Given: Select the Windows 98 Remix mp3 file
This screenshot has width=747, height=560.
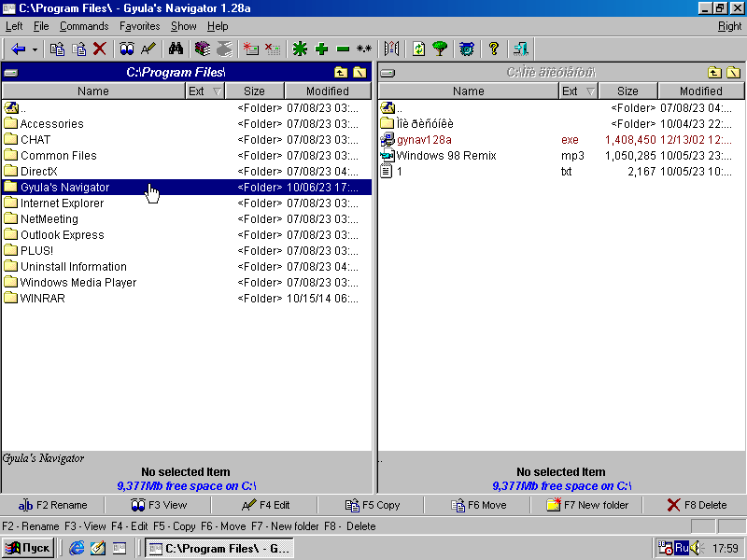Looking at the screenshot, I should click(x=446, y=156).
